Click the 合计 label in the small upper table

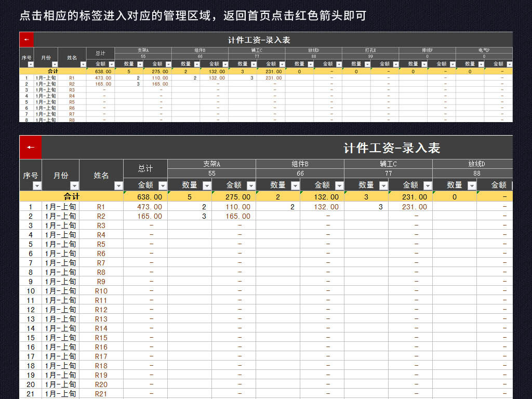[x=53, y=71]
